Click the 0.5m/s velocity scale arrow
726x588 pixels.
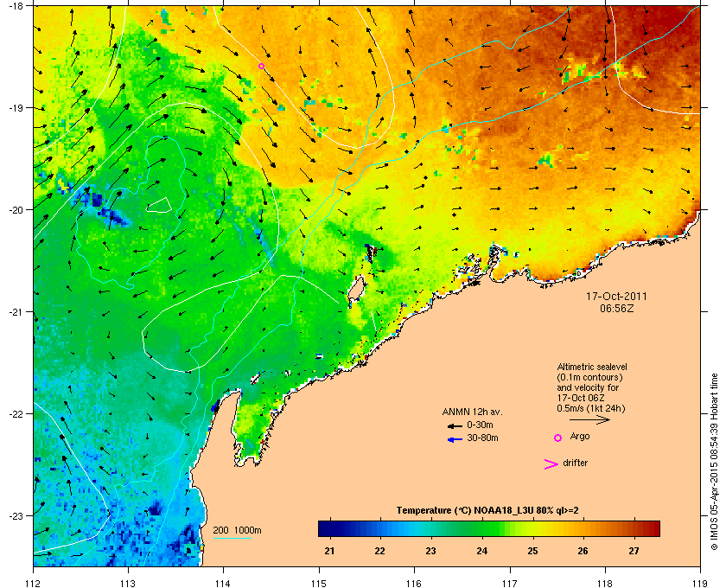[589, 419]
